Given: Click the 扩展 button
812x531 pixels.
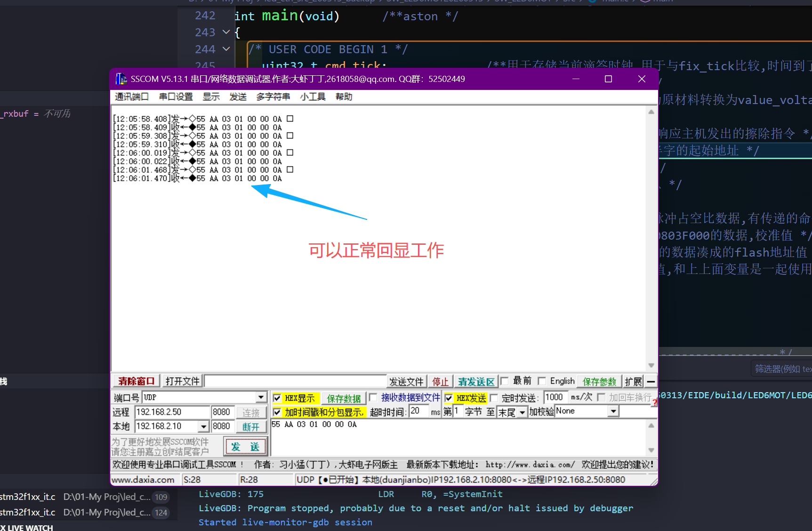Looking at the screenshot, I should coord(634,381).
